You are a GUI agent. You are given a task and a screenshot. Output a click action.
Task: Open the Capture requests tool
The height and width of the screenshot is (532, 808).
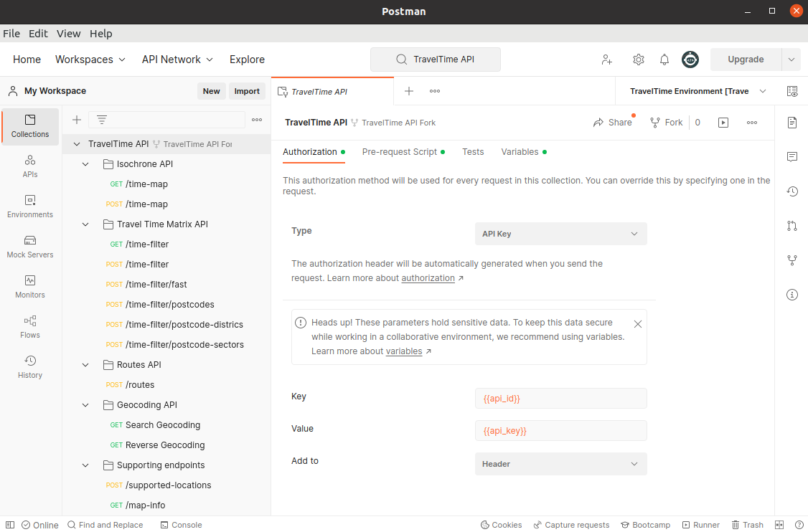coord(571,524)
